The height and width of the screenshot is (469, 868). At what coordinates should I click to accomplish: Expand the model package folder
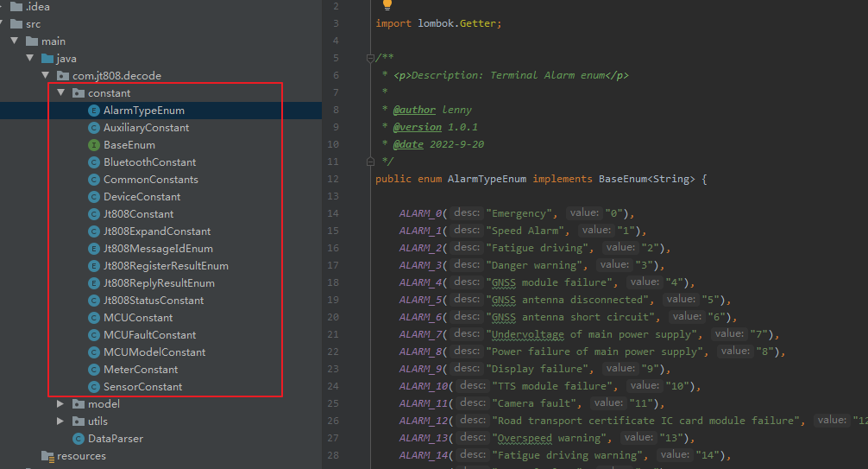click(x=60, y=404)
